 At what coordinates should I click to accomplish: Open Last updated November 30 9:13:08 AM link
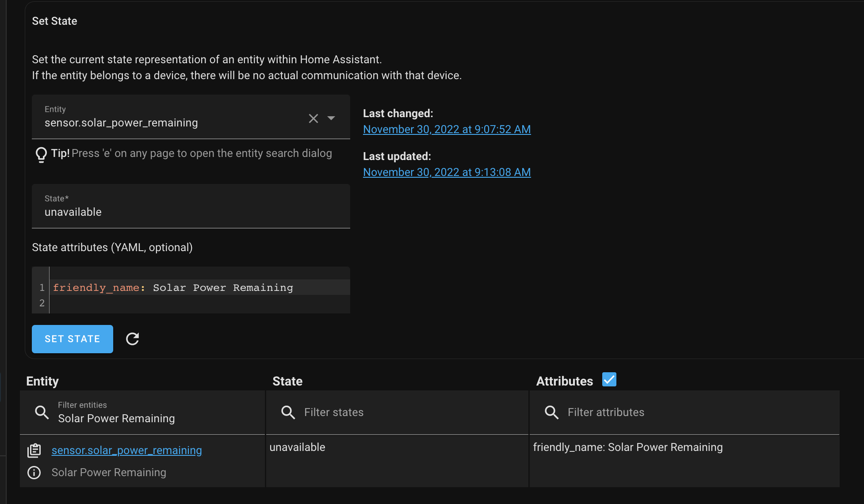click(447, 172)
